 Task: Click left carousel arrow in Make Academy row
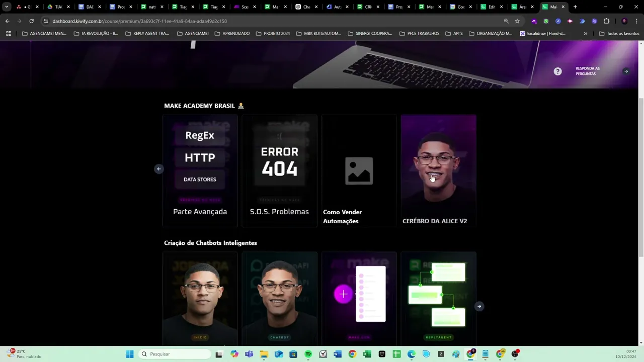(x=158, y=169)
